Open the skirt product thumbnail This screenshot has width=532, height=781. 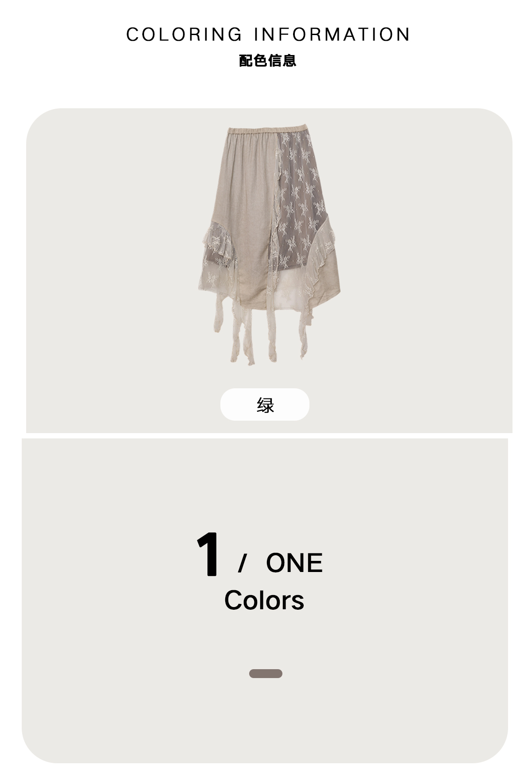[269, 245]
